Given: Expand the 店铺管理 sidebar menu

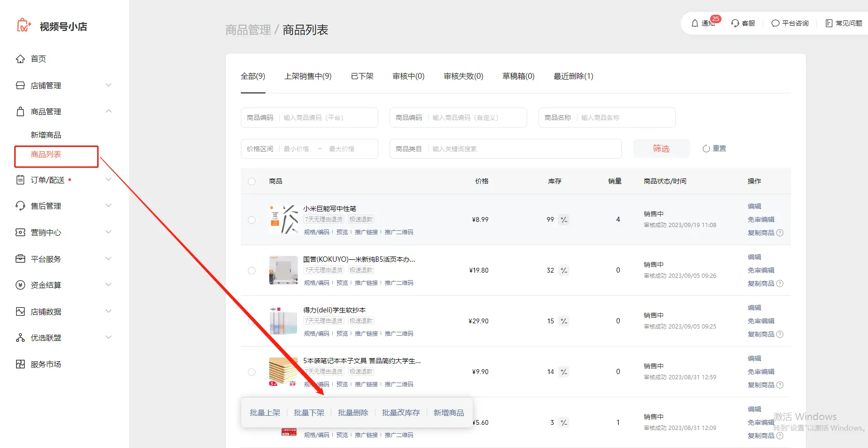Looking at the screenshot, I should tap(109, 85).
